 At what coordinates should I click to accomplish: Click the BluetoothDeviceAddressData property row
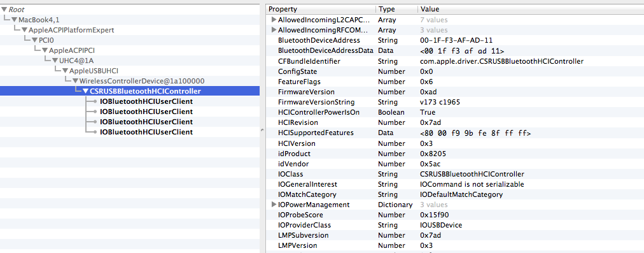pos(454,50)
